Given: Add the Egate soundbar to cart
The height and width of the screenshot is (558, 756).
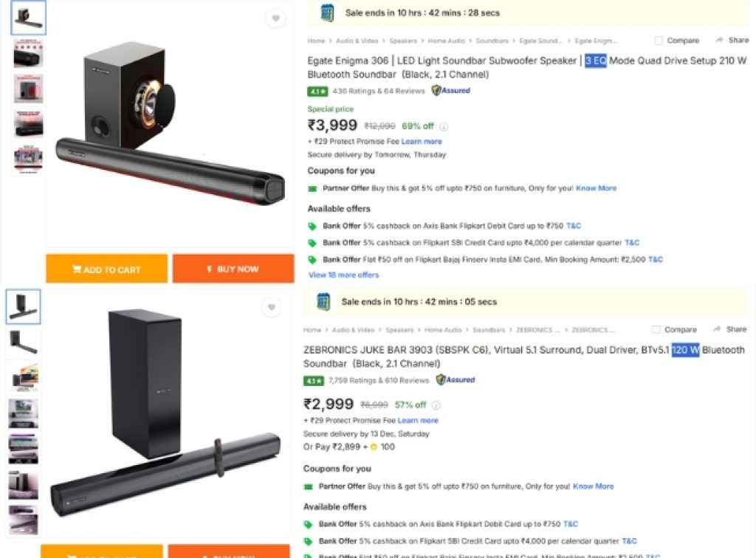Looking at the screenshot, I should click(x=107, y=269).
